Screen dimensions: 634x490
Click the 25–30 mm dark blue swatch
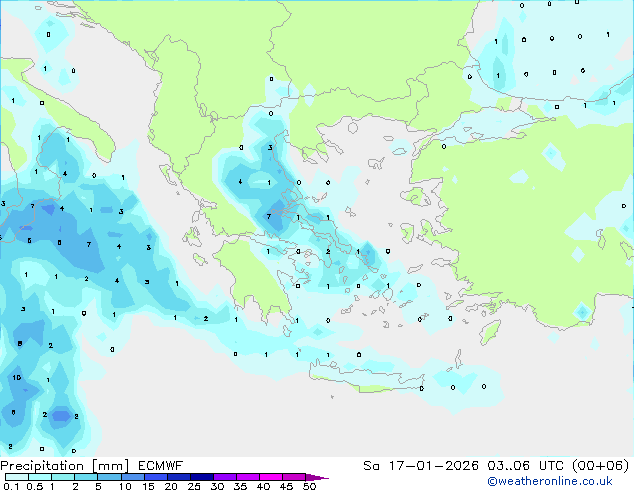pos(201,477)
